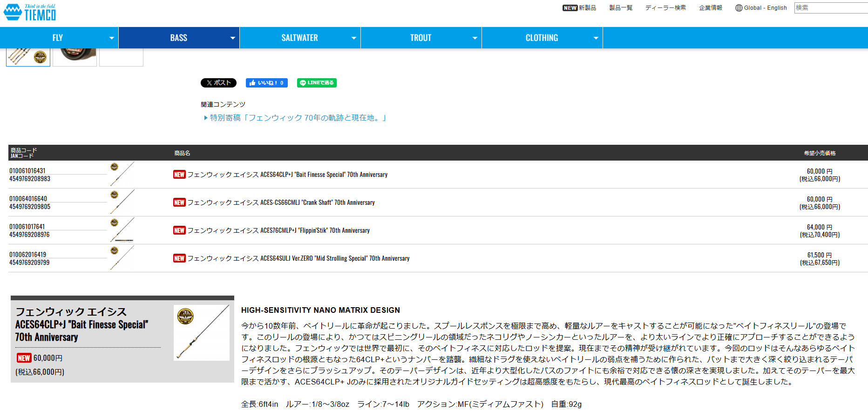Expand the BASS dropdown arrow
This screenshot has width=868, height=418.
tap(232, 38)
